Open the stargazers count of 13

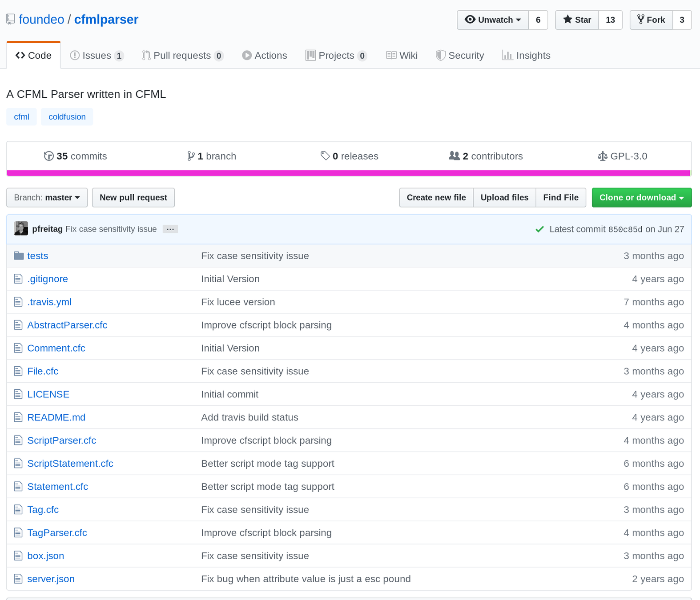pos(611,20)
